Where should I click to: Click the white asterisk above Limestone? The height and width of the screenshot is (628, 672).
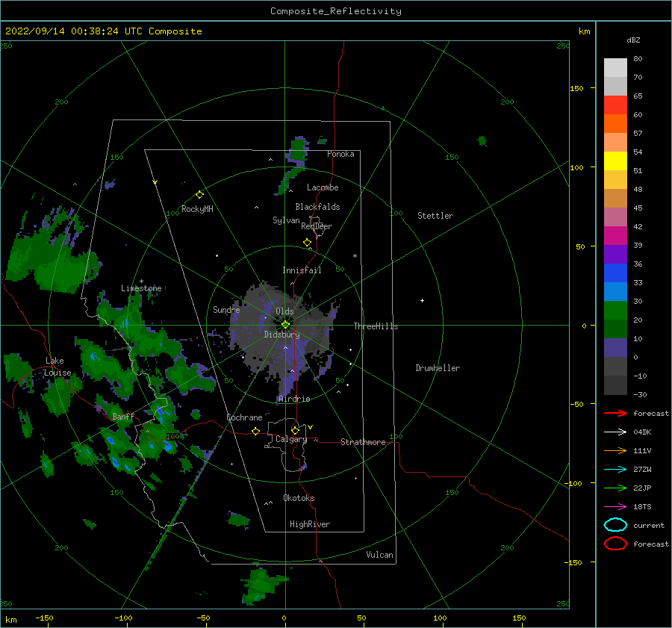click(x=141, y=282)
